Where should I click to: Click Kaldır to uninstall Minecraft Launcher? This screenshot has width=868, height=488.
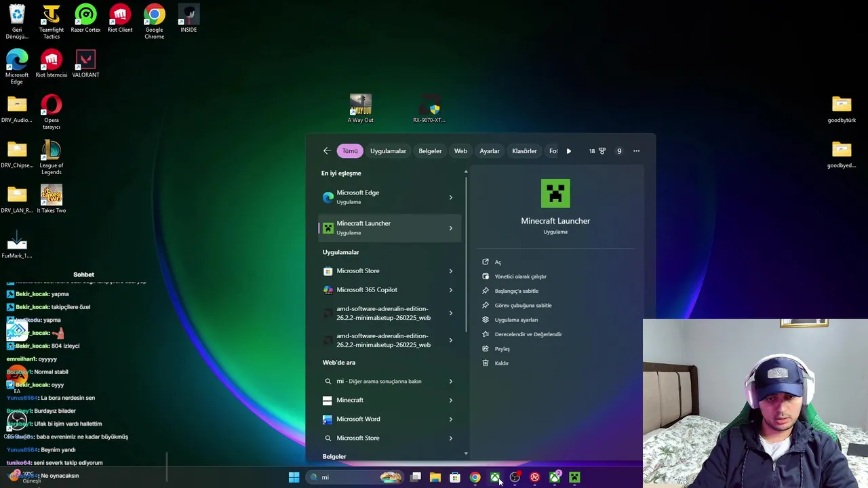tap(501, 363)
